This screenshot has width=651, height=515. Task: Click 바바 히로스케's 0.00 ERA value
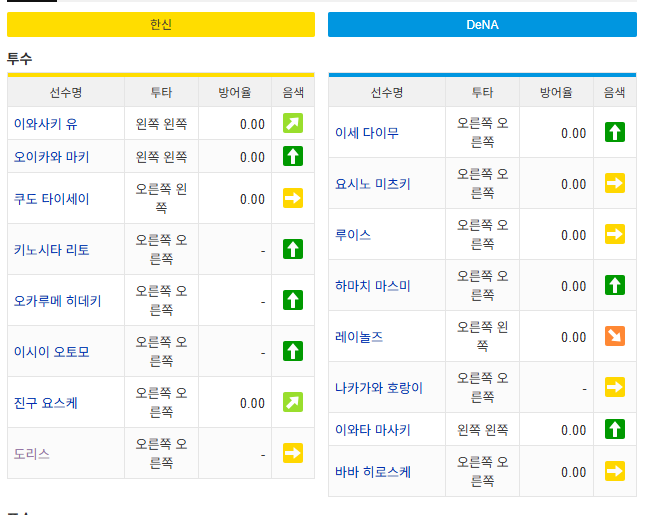click(x=573, y=472)
